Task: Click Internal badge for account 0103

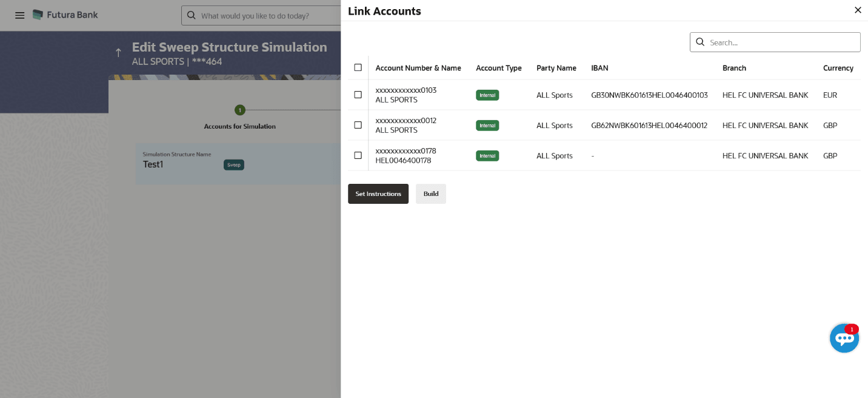Action: tap(487, 95)
